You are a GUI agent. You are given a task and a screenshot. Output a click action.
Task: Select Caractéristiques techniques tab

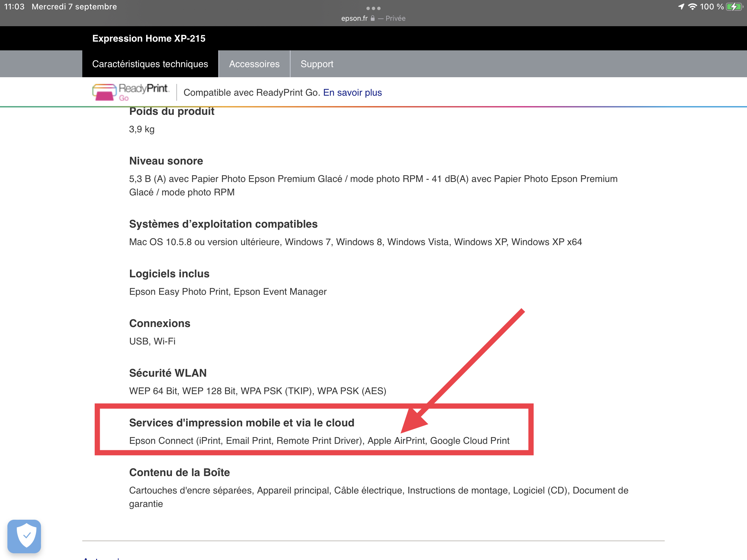tap(150, 64)
